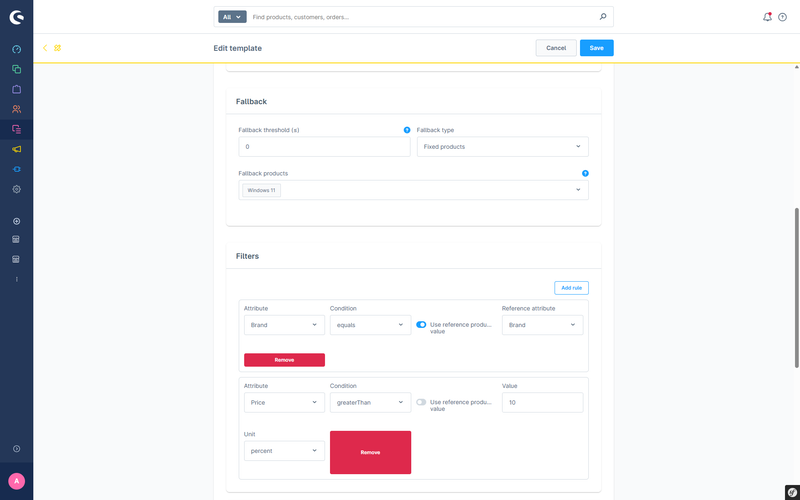Click the Save button

coord(596,48)
